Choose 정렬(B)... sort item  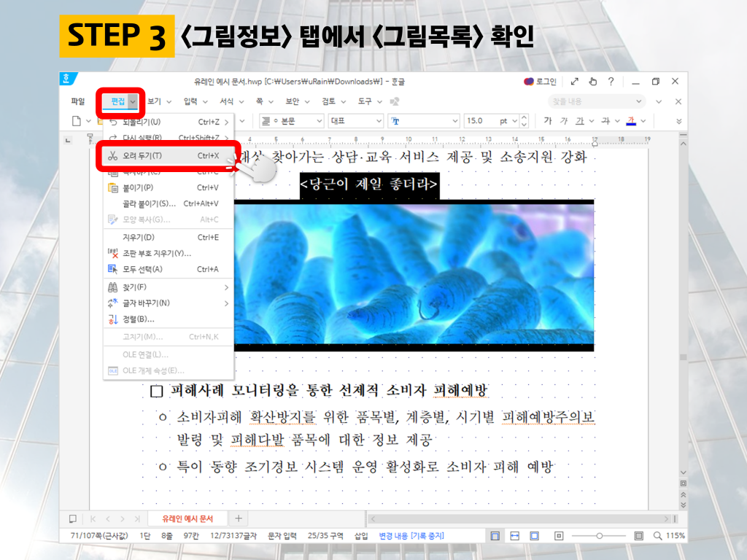[169, 319]
